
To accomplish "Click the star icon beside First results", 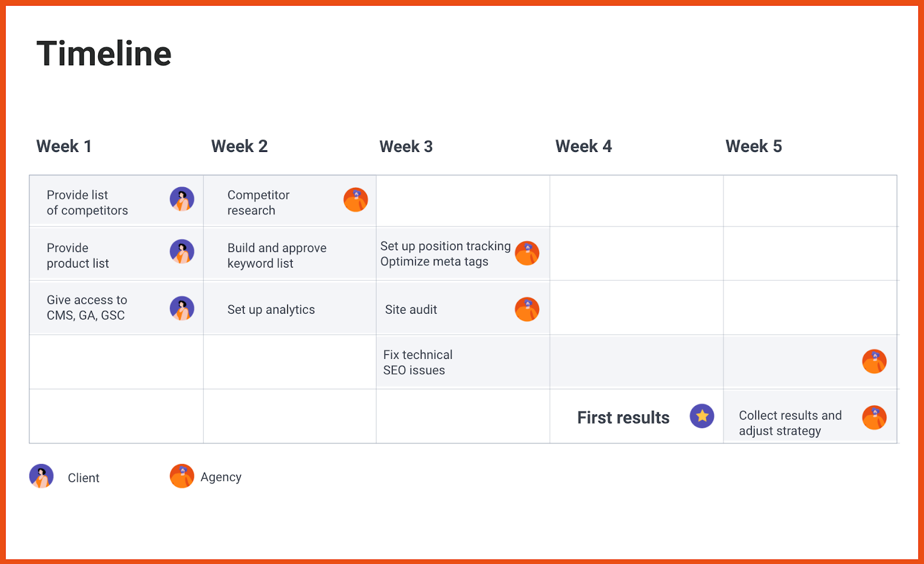I will click(702, 416).
